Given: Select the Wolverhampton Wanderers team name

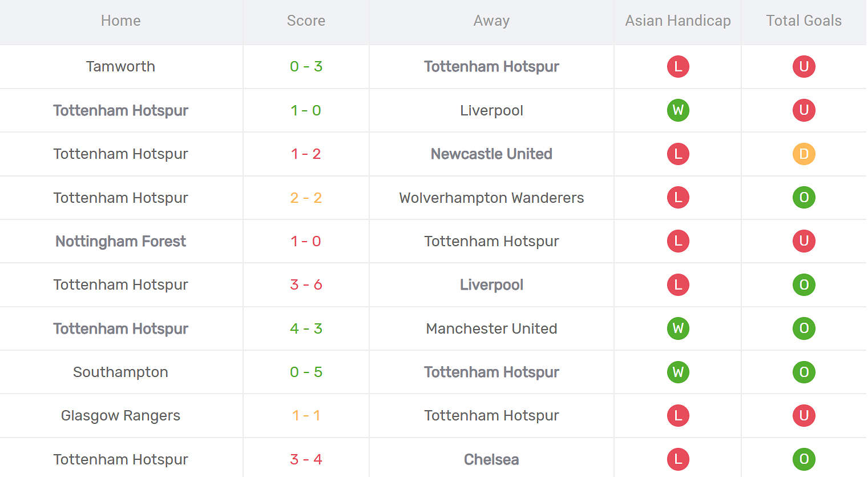Looking at the screenshot, I should [491, 198].
